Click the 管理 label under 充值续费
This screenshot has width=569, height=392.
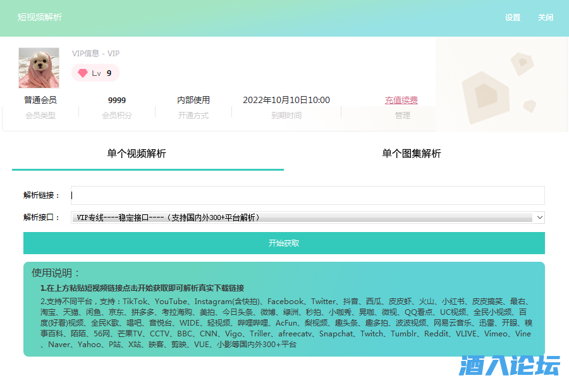403,116
